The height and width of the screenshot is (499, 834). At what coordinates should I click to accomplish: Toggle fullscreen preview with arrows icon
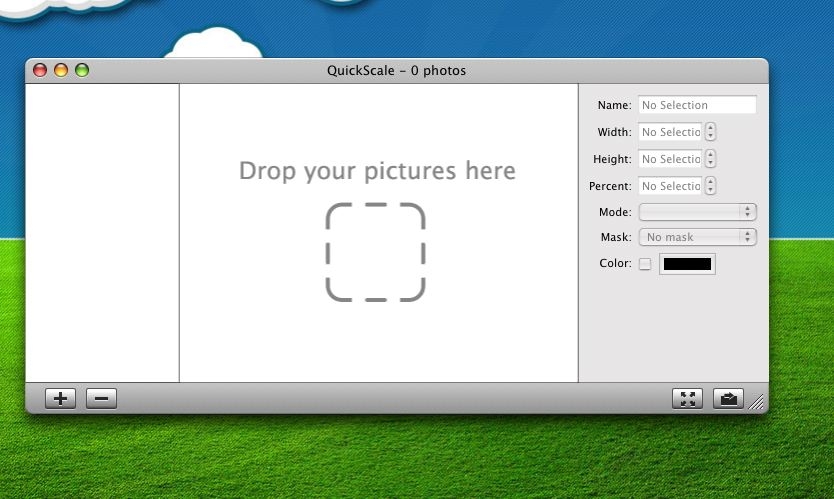point(687,398)
